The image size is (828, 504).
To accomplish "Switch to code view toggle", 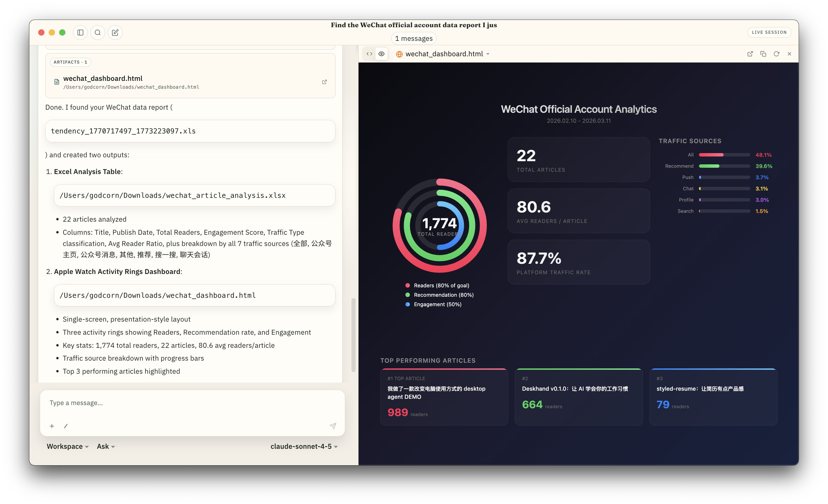I will [369, 54].
